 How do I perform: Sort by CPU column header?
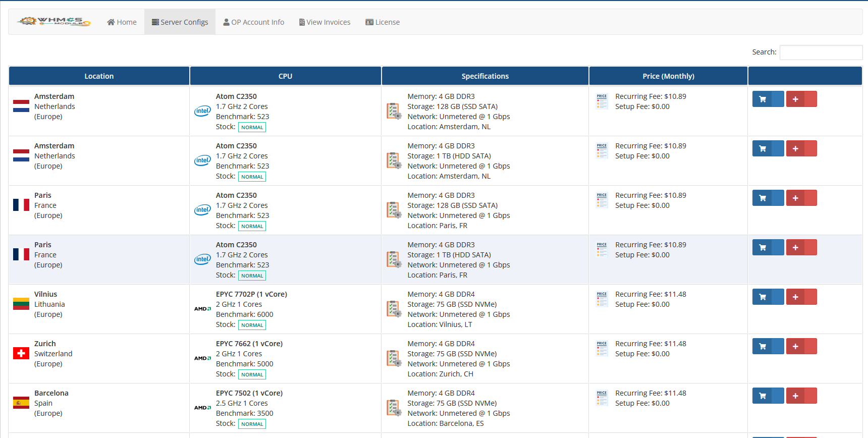[285, 76]
